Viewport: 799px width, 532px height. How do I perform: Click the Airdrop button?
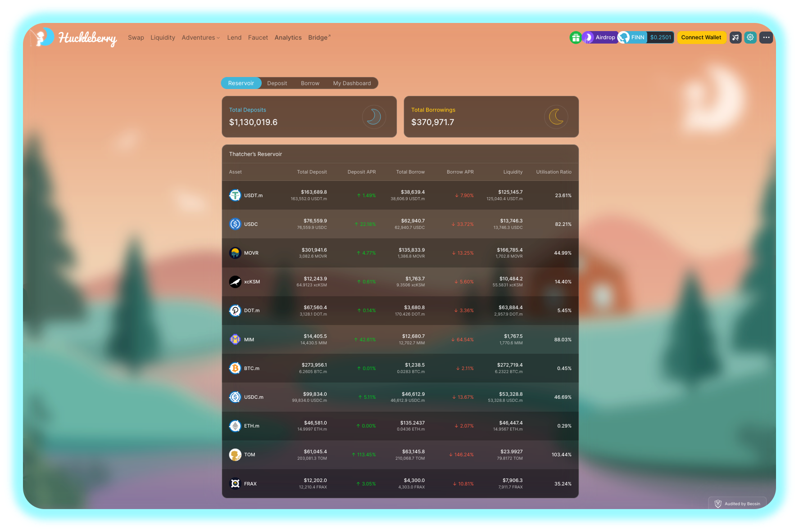(x=601, y=37)
